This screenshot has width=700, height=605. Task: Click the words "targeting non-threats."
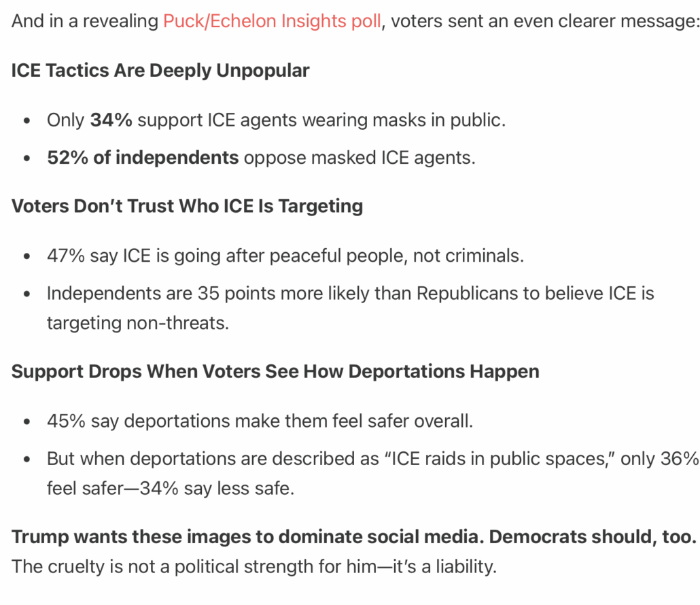coord(137,323)
